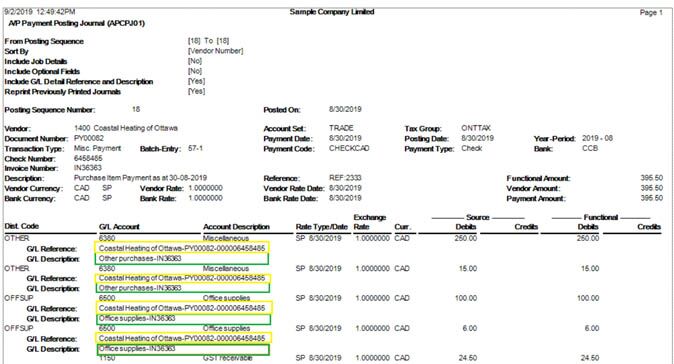Click the 'Sample Company Limited' header
Viewport: 674px width, 364px height.
332,12
